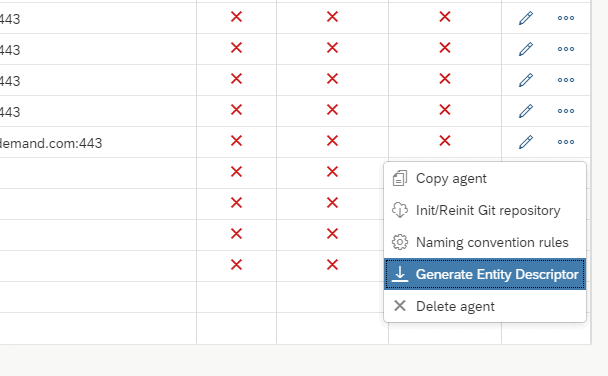Click the cloud icon beside Init/Reinit Git repository
608x376 pixels.
point(400,210)
